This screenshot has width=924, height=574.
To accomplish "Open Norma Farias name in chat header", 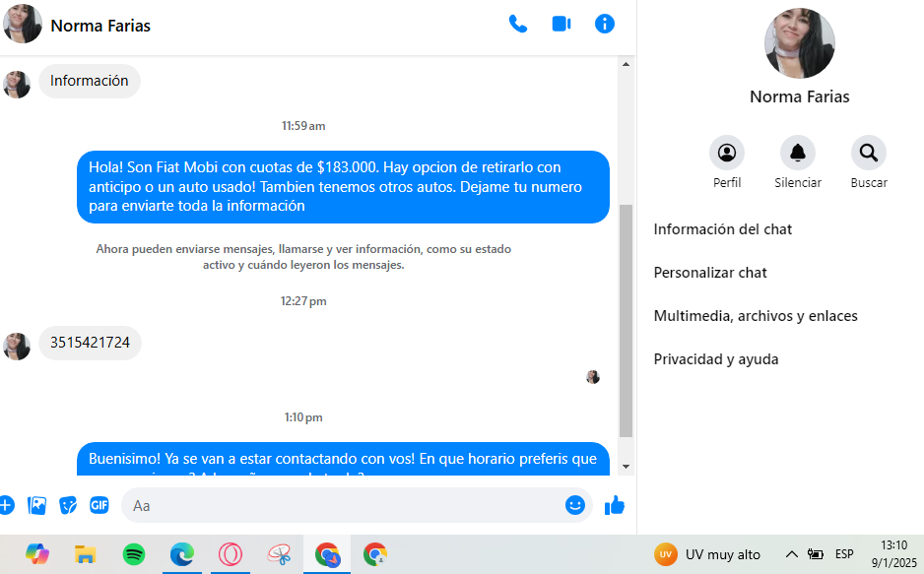I will click(x=100, y=26).
